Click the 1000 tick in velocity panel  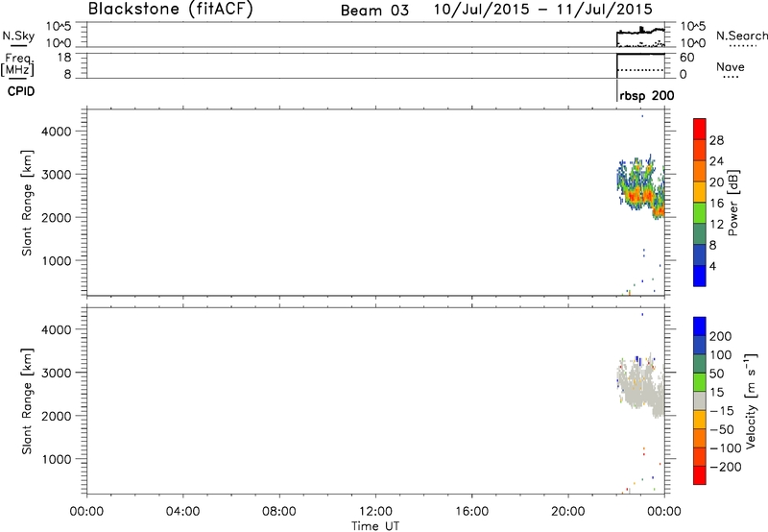(57, 459)
